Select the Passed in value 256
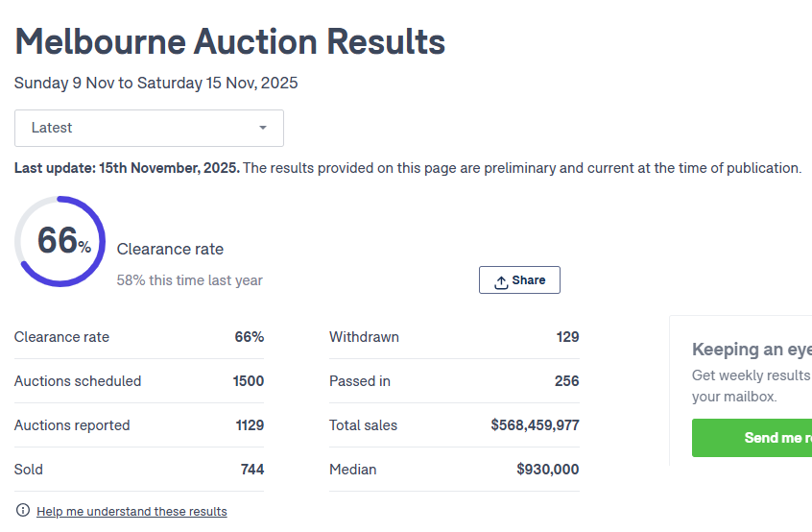Screen dimensions: 812x532 pos(566,381)
